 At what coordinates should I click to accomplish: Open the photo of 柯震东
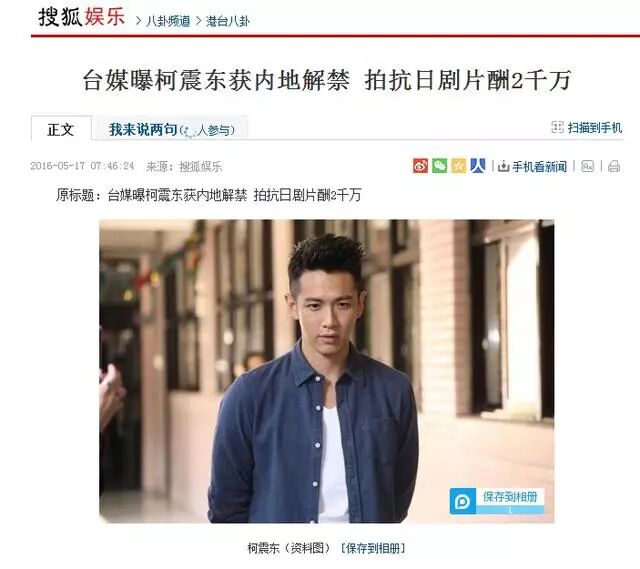click(x=327, y=371)
